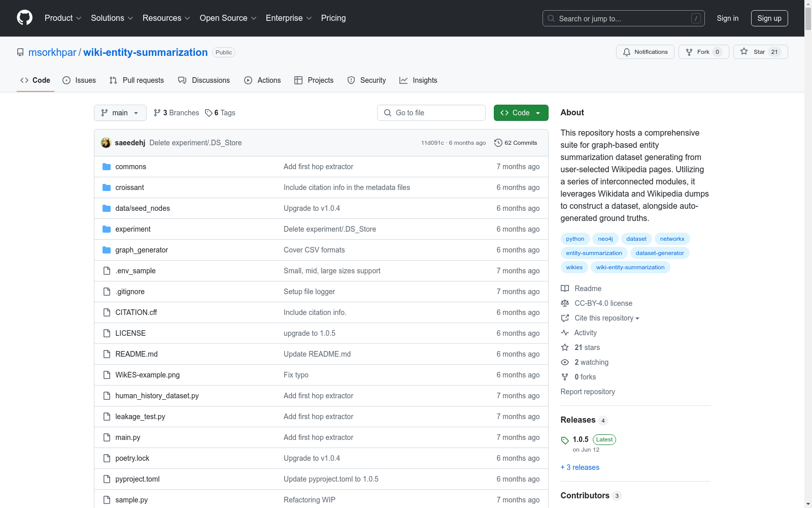Viewport: 812px width, 508px height.
Task: Open the commit hash 11d091c
Action: coord(432,143)
